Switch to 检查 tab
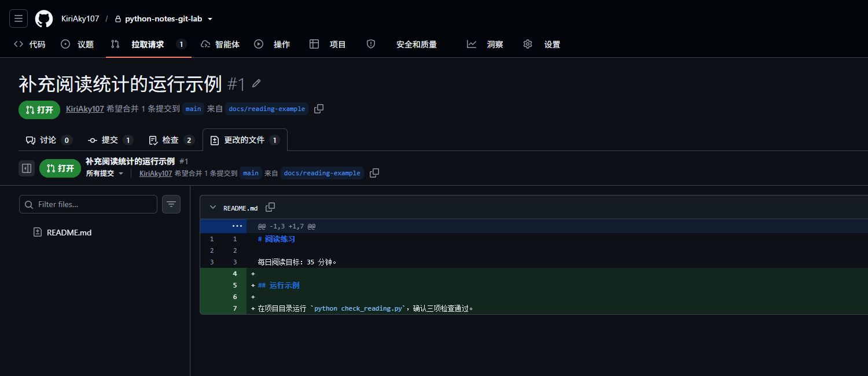 pyautogui.click(x=172, y=140)
